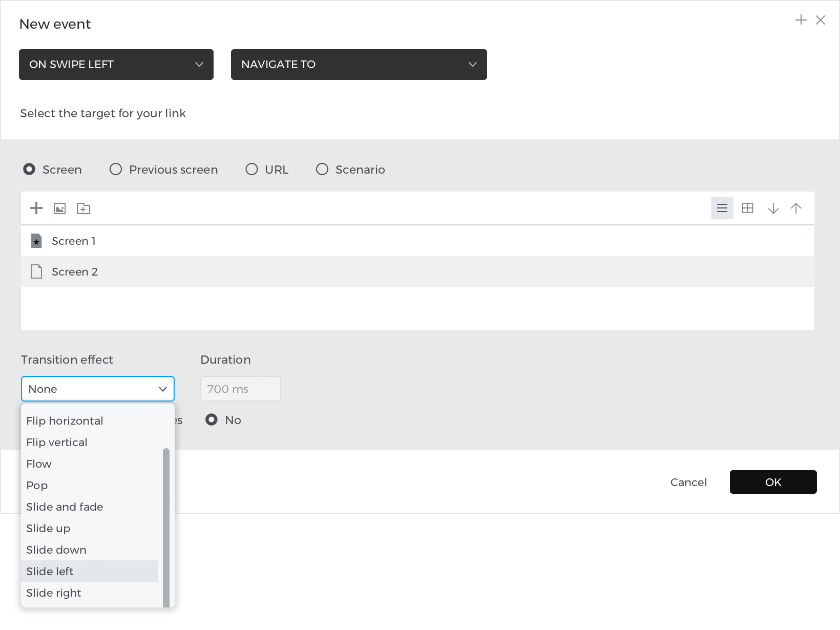Click the move up arrow icon
Screen dimensions: 840x630
click(x=795, y=208)
